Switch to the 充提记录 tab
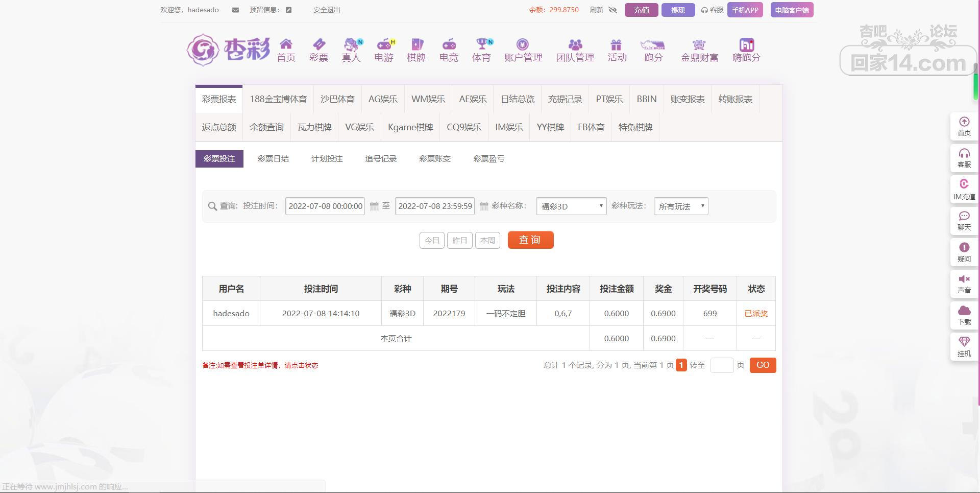Screen dimensions: 980x493 point(565,99)
